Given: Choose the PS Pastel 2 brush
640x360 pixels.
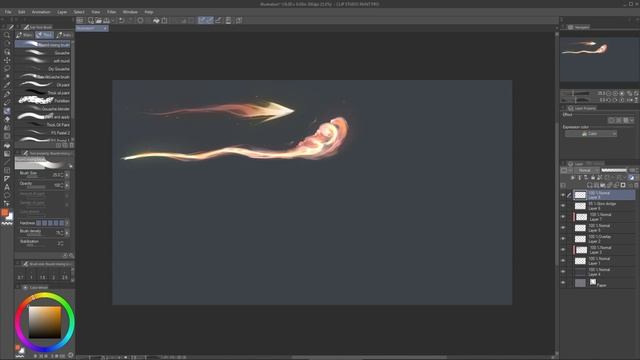Looking at the screenshot, I should 43,133.
